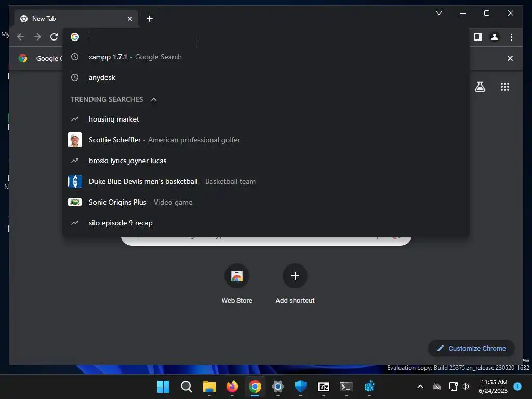This screenshot has width=532, height=399.
Task: Open the gear Settings taskbar icon
Action: pyautogui.click(x=278, y=387)
